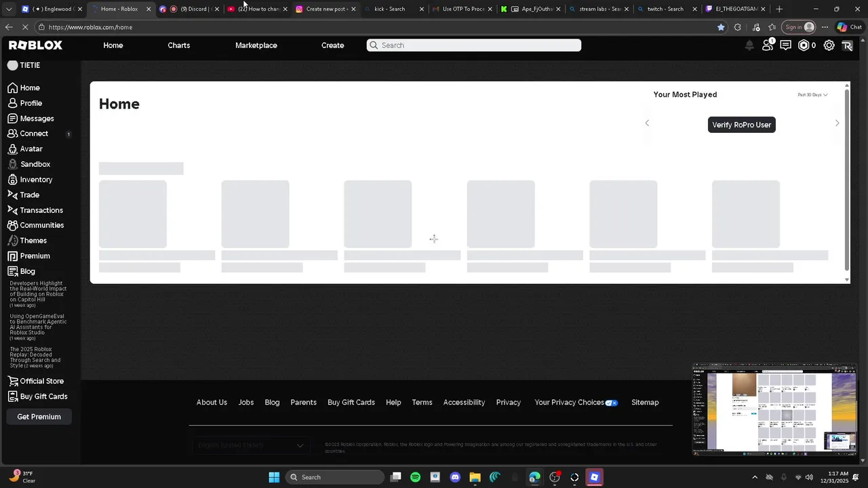
Task: Click the Verify RoPro User button
Action: pyautogui.click(x=742, y=125)
